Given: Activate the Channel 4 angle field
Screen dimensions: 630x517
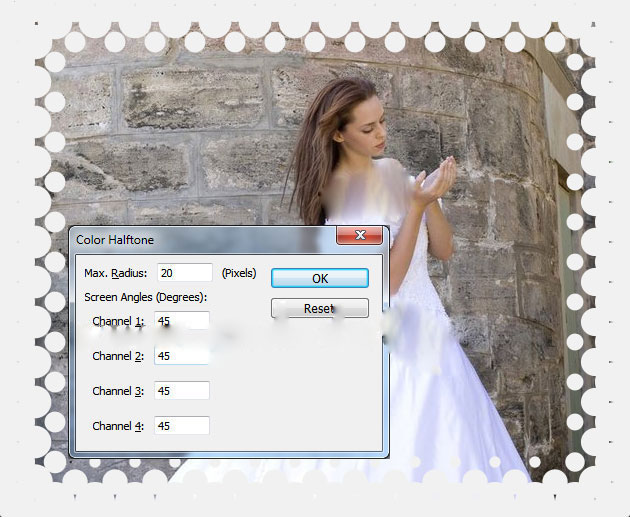Looking at the screenshot, I should click(x=182, y=426).
